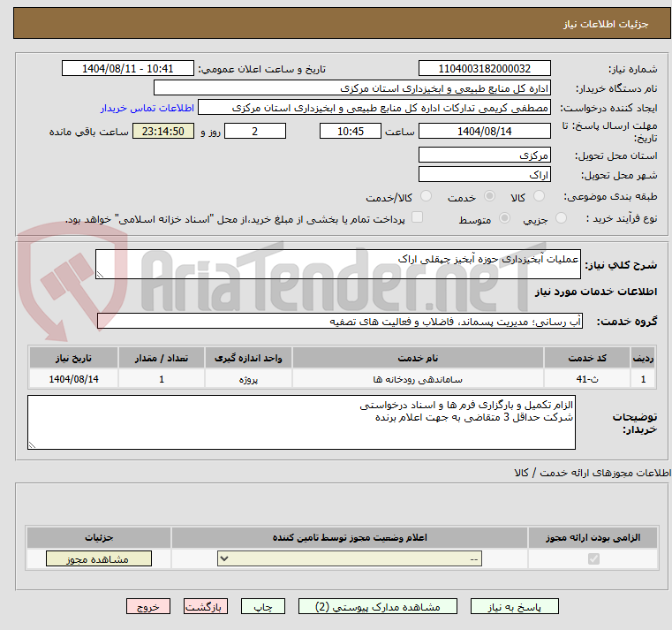
Task: Click the deadline time field 10:45
Action: (x=351, y=132)
